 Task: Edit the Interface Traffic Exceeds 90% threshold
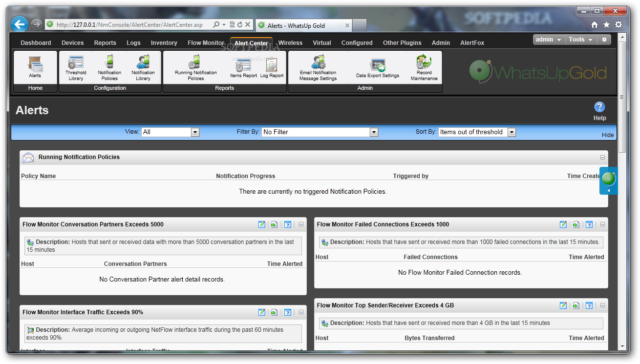(262, 312)
